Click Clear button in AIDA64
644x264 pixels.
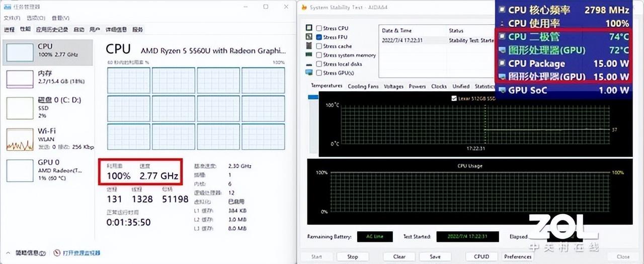399,256
